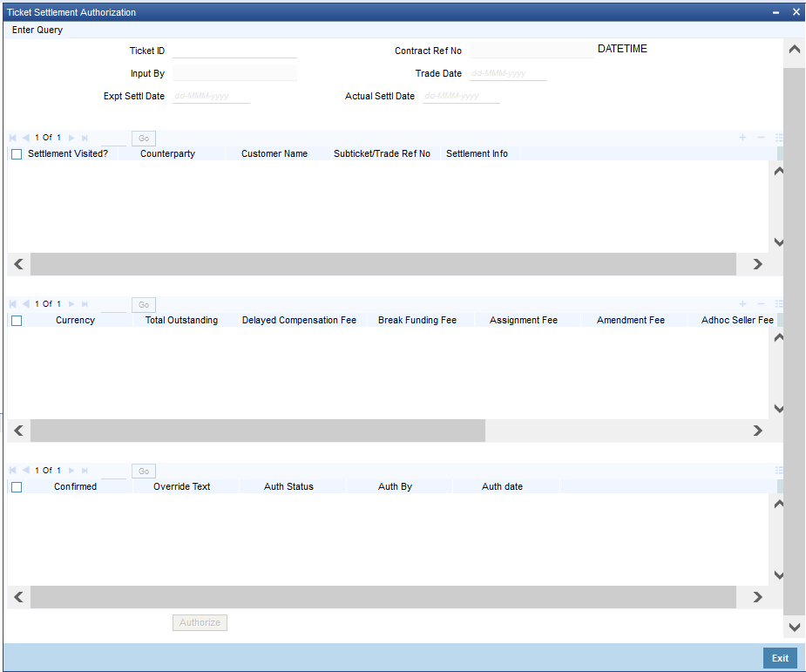Click the previous page arrow of the fees grid
This screenshot has height=672, width=806.
24,303
